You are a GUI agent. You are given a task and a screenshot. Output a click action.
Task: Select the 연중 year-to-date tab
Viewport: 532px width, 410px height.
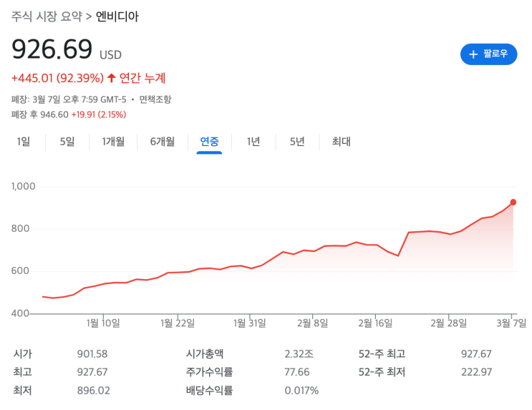[x=209, y=142]
